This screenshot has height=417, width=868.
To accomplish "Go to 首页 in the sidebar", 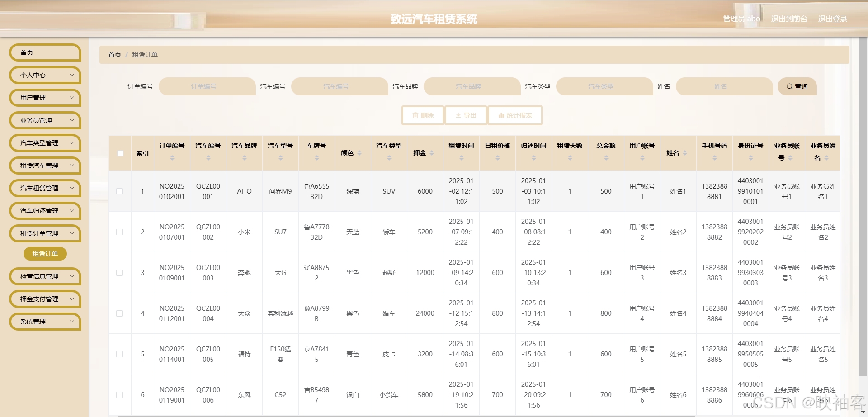I will click(x=45, y=52).
